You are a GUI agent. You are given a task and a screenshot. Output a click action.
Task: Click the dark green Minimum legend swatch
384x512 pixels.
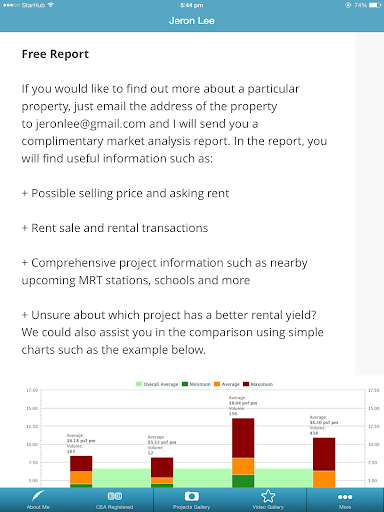point(185,384)
